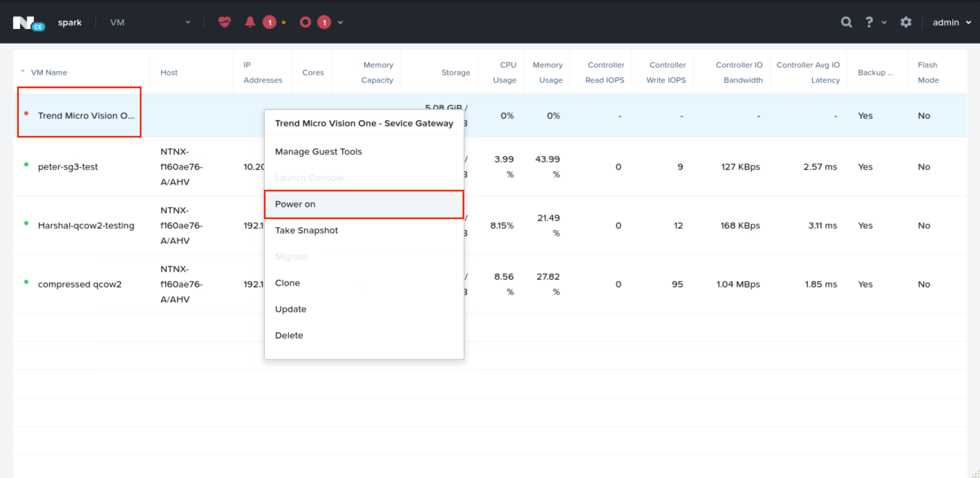The height and width of the screenshot is (478, 980).
Task: Click the spark cluster name
Action: click(70, 23)
